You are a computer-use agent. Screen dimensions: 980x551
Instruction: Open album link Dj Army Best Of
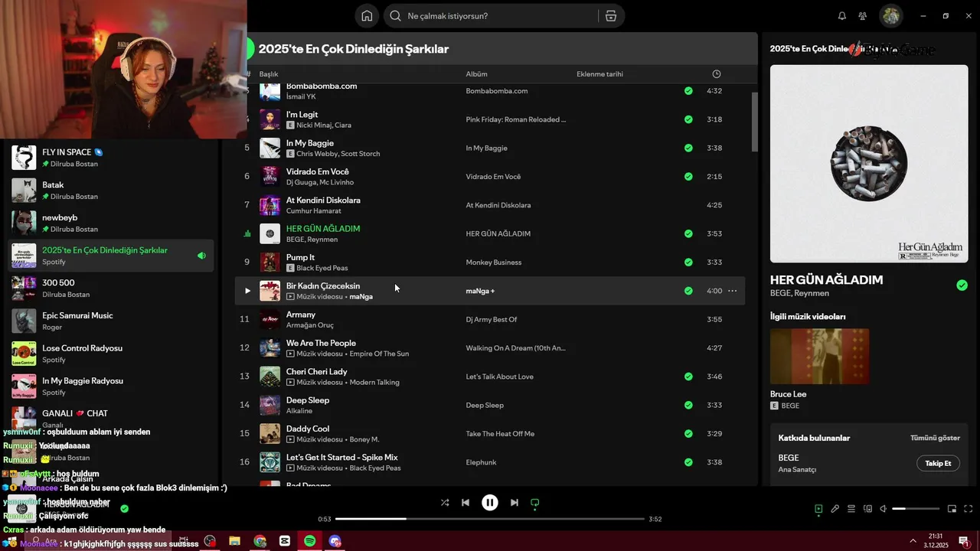(x=492, y=319)
